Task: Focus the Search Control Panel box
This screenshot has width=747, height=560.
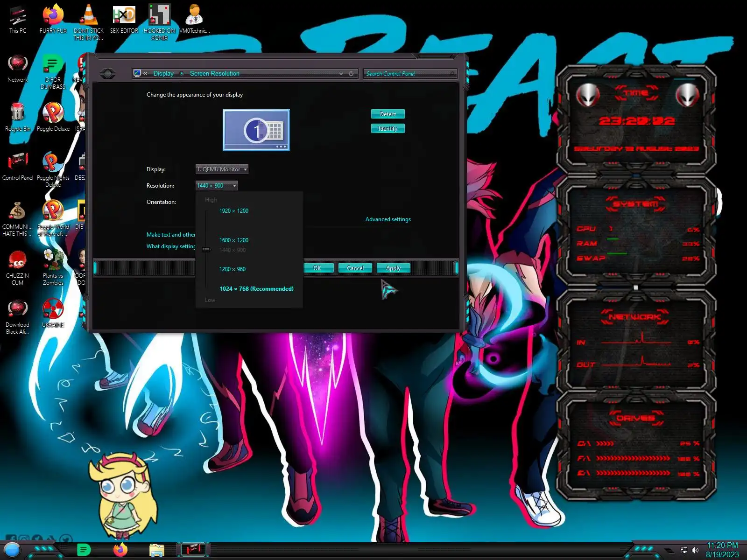Action: (x=410, y=74)
